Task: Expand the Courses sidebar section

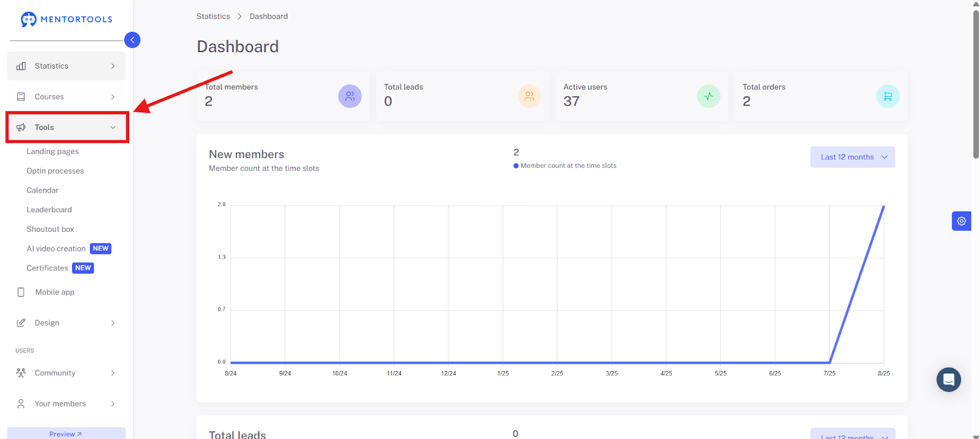Action: point(66,97)
